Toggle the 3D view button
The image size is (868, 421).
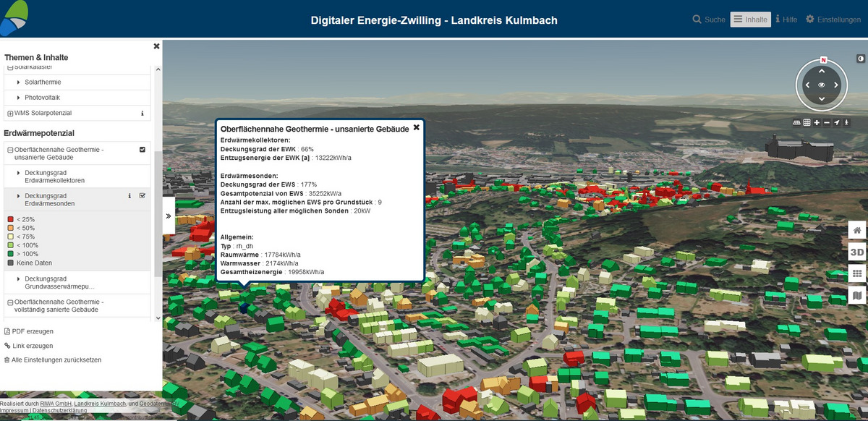point(857,252)
